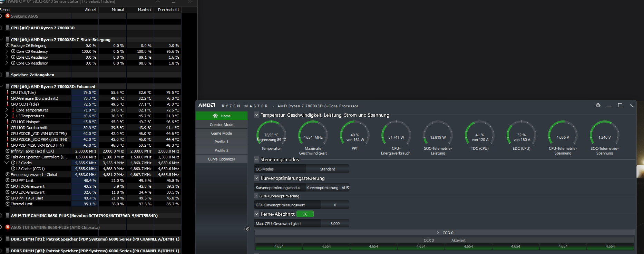Screen dimensions: 644x254
Task: Click chip icon of Speicher-Zeitangaben
Action: coord(8,75)
